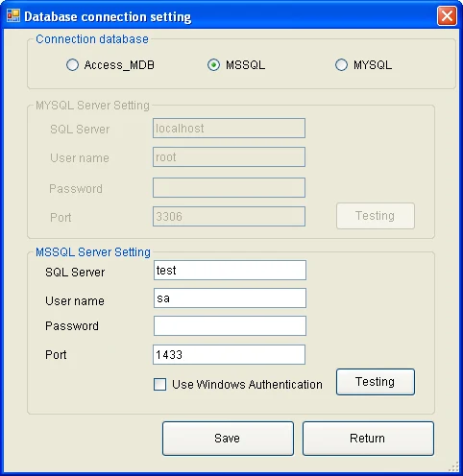Click the resize grip at window corner
Viewport: 463px width, 476px height.
[x=454, y=467]
